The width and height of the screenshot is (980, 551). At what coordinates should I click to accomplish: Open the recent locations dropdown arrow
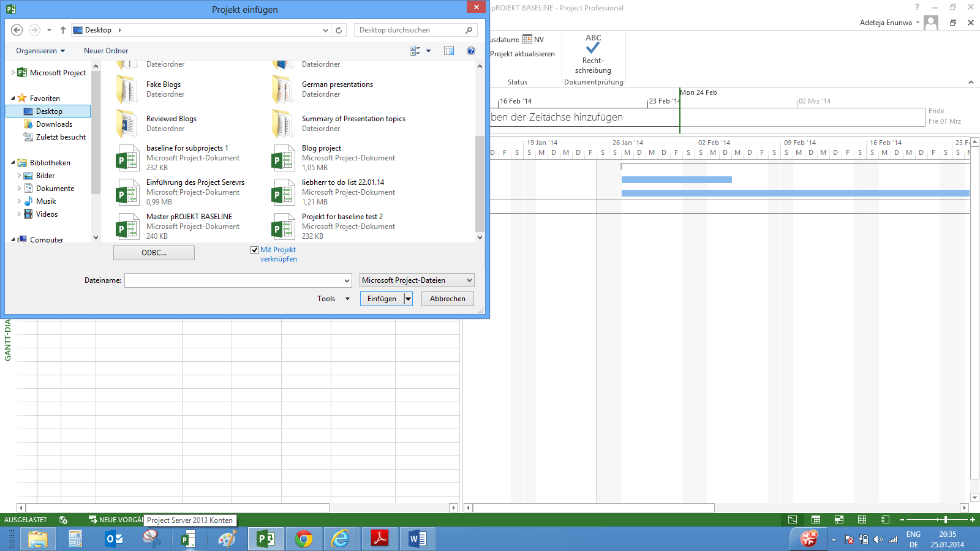(49, 30)
